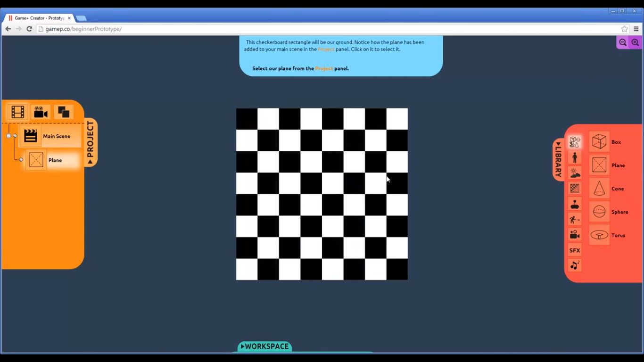This screenshot has height=362, width=644.
Task: Collapse the Library panel using its tab arrow
Action: pyautogui.click(x=559, y=159)
